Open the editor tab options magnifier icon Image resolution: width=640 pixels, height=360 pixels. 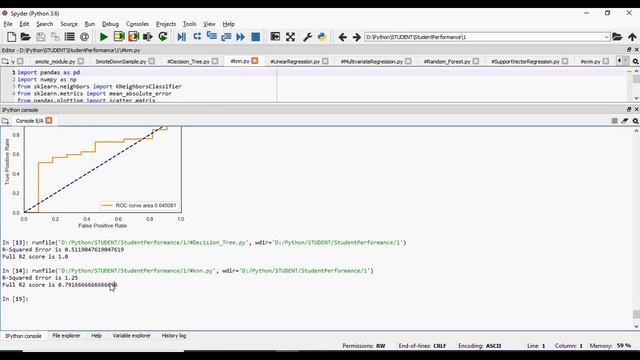(636, 61)
